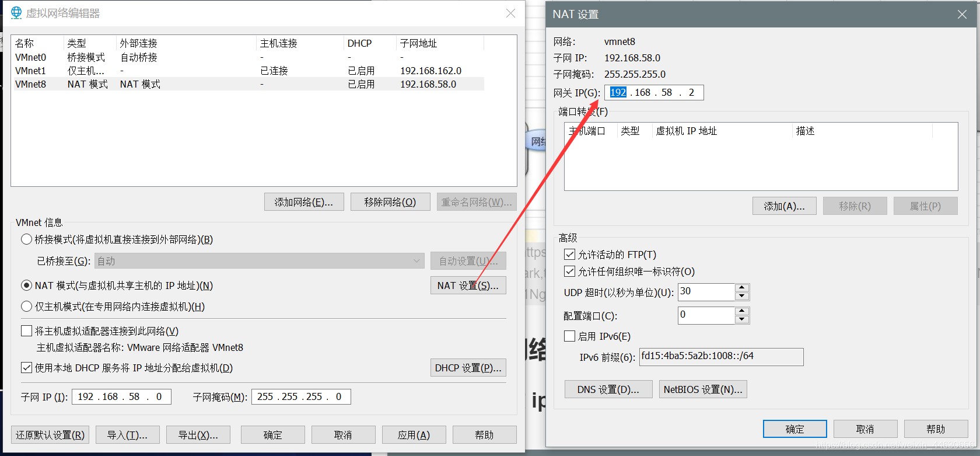The height and width of the screenshot is (456, 980).
Task: Toggle 使用本地 DHCP 服务 checkbox
Action: pos(26,368)
